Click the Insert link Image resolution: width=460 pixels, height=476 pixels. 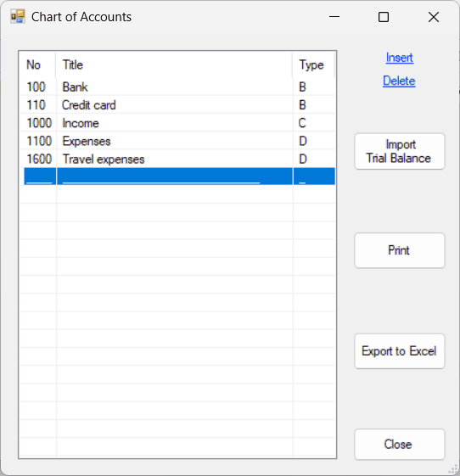click(x=399, y=58)
